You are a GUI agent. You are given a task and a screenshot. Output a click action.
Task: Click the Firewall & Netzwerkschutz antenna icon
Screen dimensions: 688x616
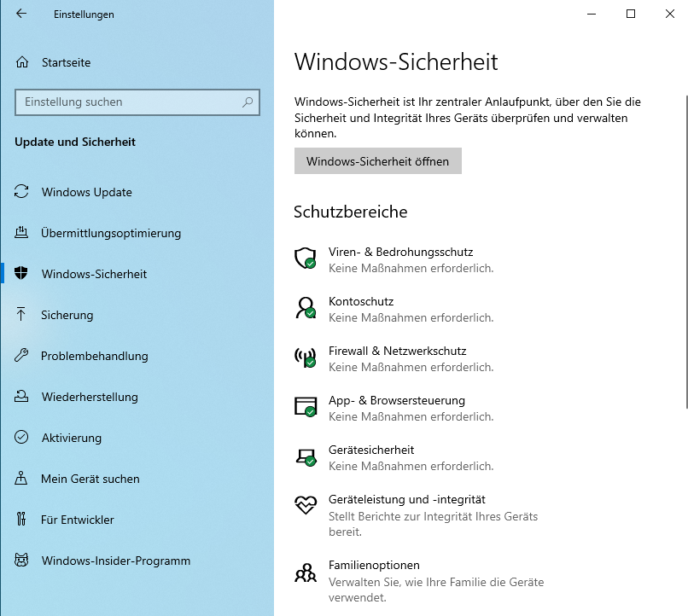point(306,357)
